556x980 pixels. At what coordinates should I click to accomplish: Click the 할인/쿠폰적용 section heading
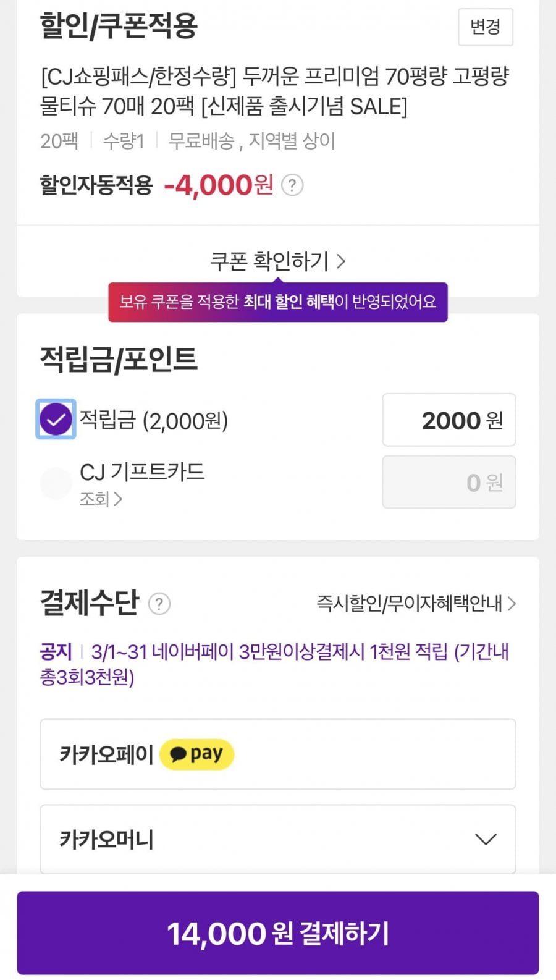pyautogui.click(x=119, y=26)
